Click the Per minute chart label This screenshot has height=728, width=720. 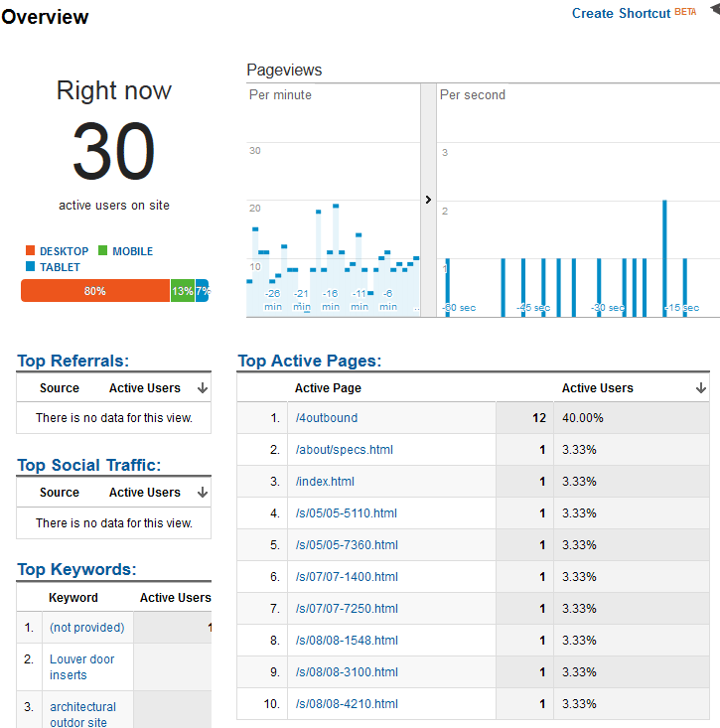[280, 94]
